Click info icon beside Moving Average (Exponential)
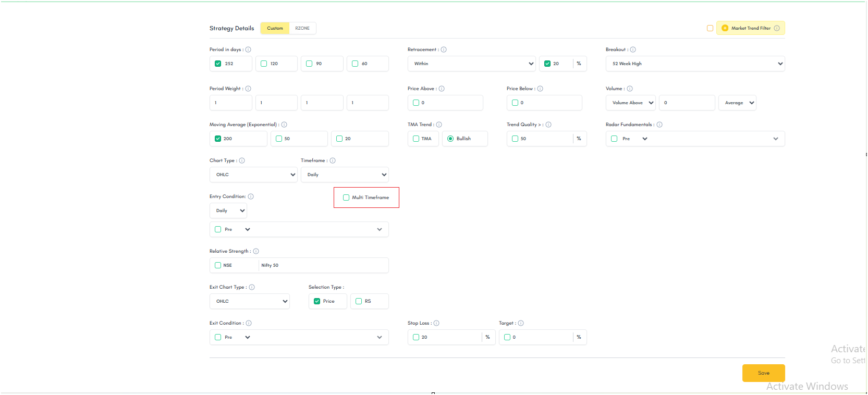 (x=284, y=125)
